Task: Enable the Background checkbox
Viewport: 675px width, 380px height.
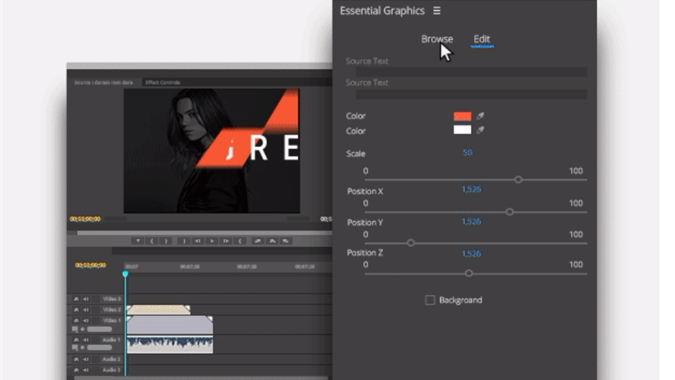Action: click(x=430, y=300)
